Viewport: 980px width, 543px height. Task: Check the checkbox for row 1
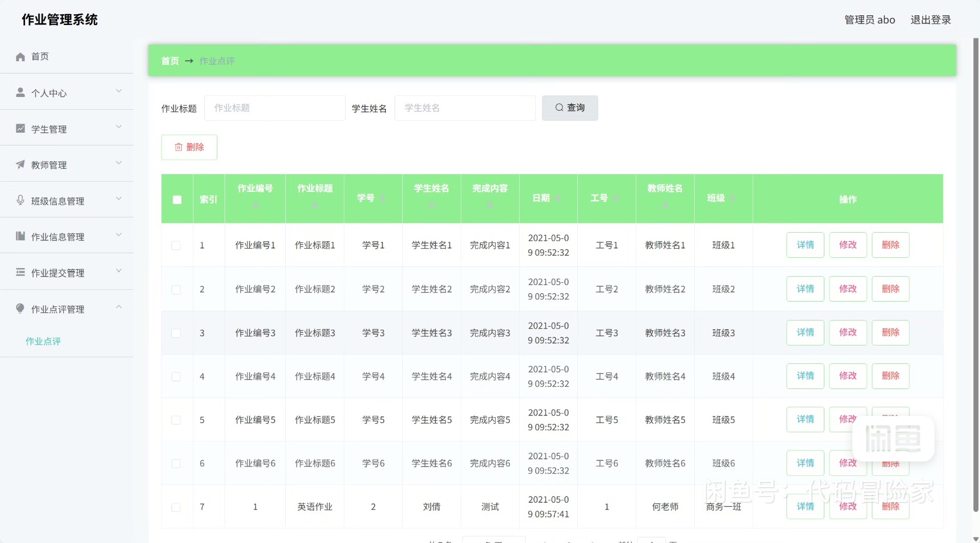point(176,245)
